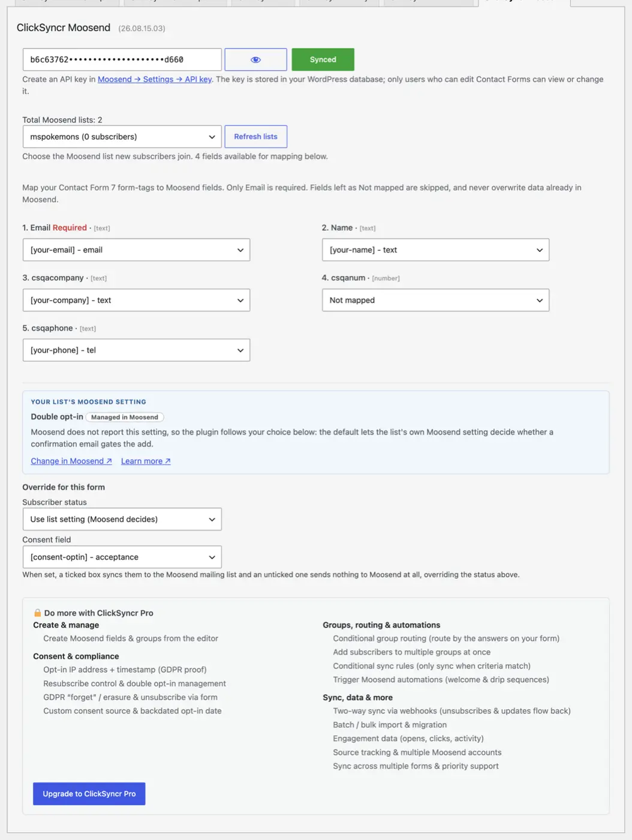The width and height of the screenshot is (632, 840).
Task: Reveal API key with eye button
Action: pos(255,59)
